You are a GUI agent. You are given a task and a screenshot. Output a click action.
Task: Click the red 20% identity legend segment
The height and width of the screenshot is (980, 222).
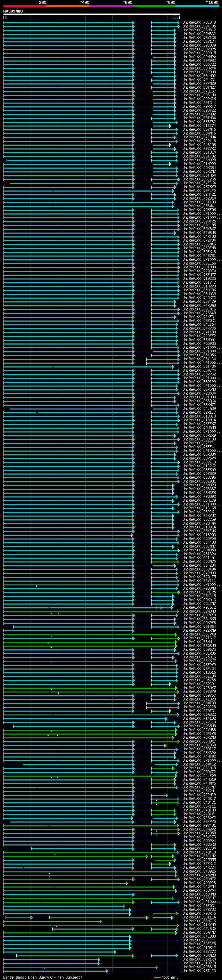[25, 6]
